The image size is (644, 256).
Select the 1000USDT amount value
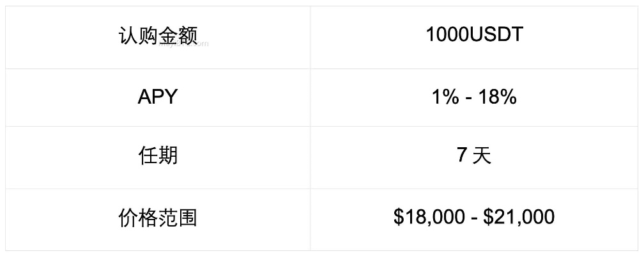[474, 35]
